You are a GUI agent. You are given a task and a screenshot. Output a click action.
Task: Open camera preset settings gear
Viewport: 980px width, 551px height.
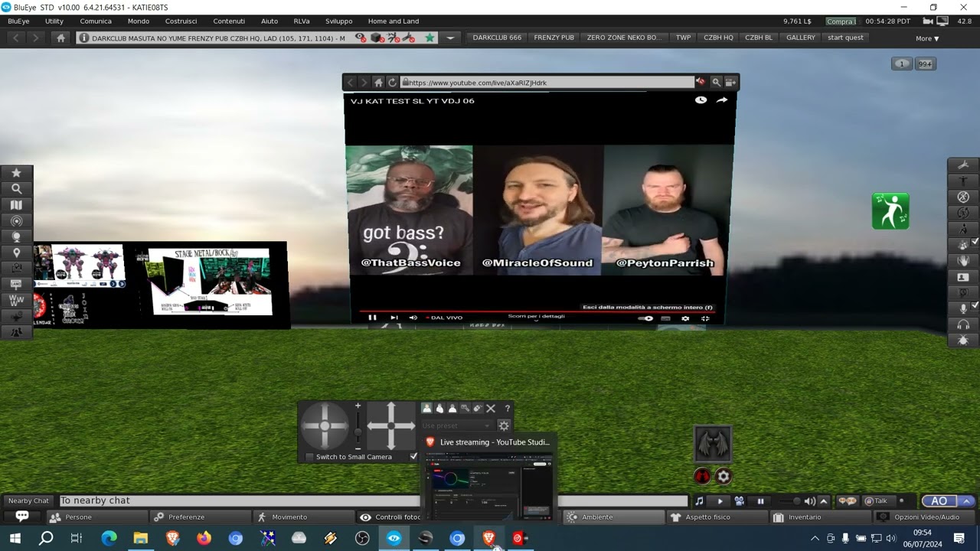(x=504, y=425)
